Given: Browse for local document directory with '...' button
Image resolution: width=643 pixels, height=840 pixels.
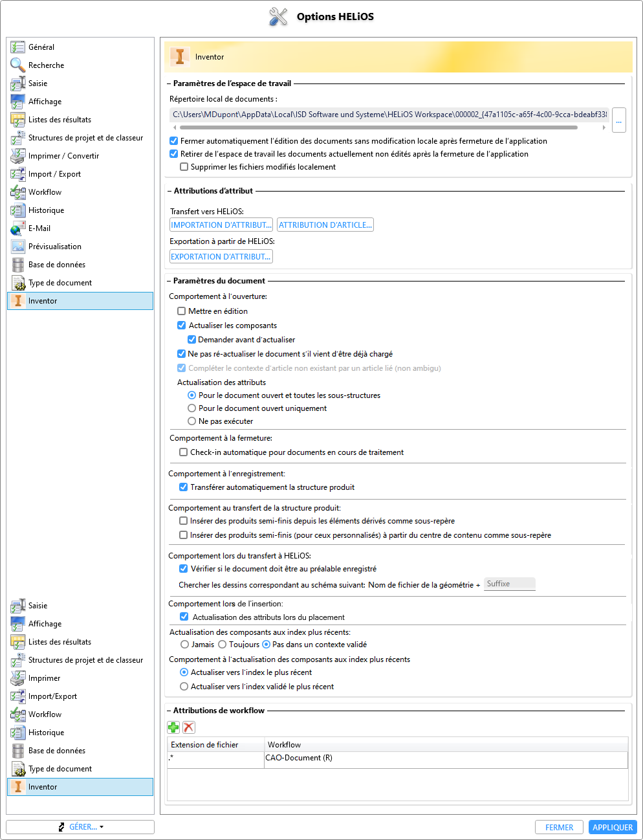Looking at the screenshot, I should pyautogui.click(x=619, y=120).
